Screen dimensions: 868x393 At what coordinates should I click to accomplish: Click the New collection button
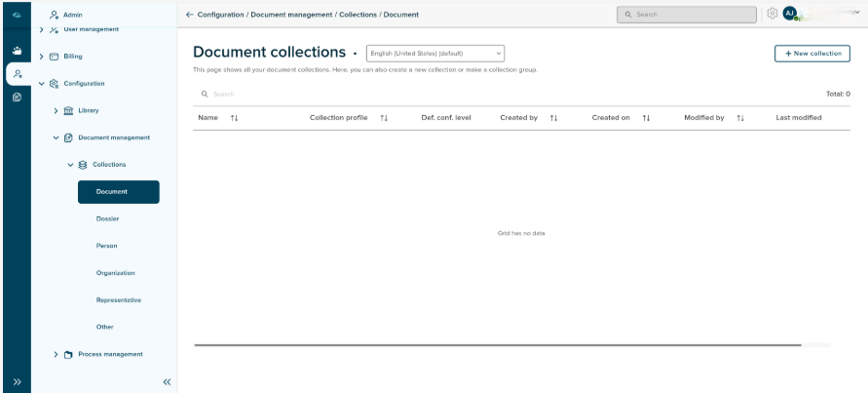point(811,54)
